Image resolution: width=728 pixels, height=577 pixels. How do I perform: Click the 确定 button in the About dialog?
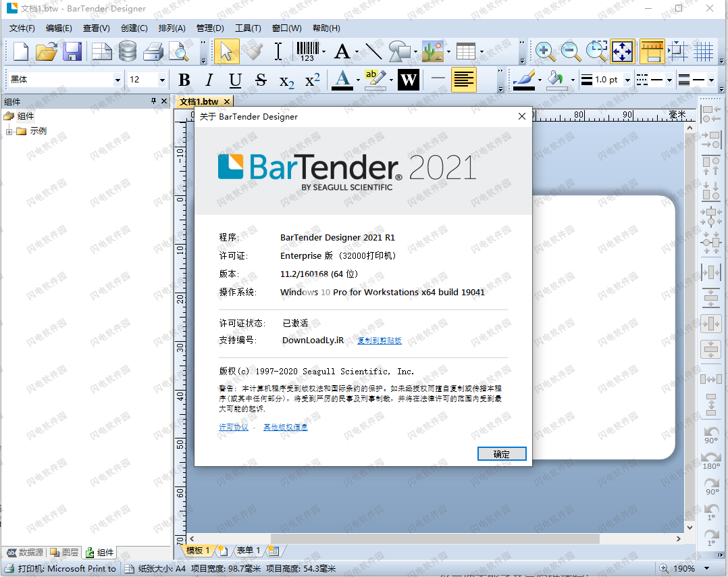coord(501,454)
